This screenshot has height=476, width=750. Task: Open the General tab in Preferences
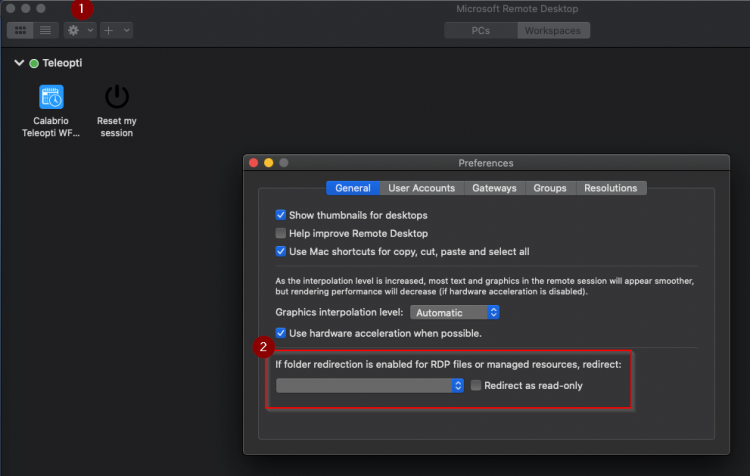point(353,188)
